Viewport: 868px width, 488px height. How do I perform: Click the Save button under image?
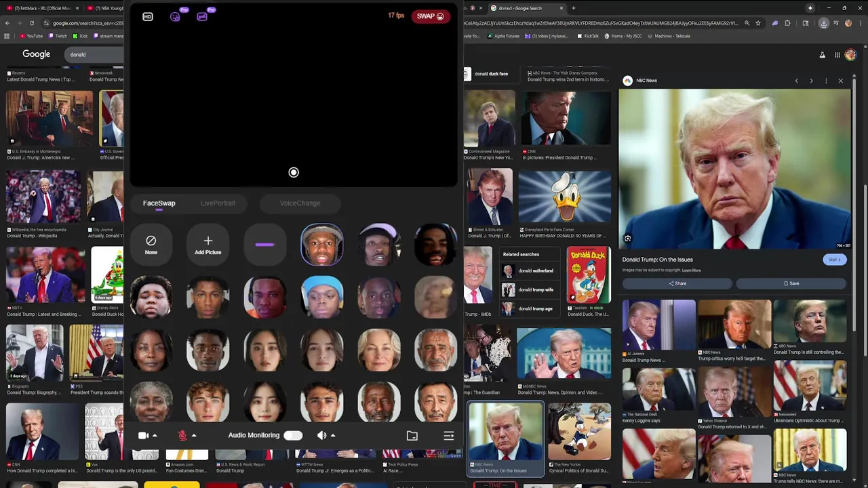point(791,283)
